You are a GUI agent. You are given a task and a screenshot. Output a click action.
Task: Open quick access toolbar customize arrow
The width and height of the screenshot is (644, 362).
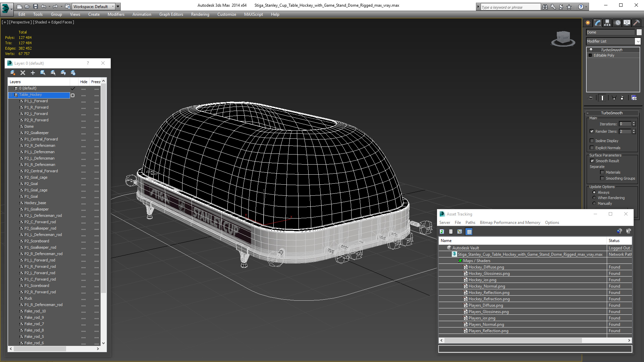click(x=118, y=6)
